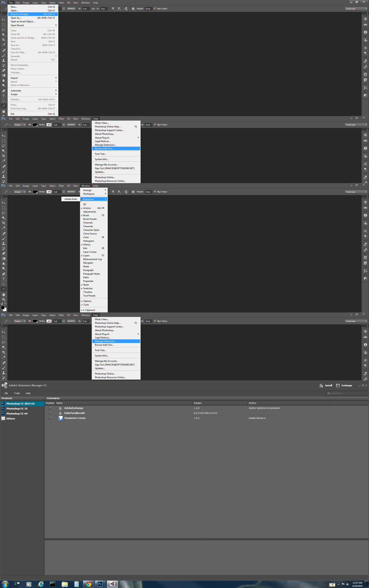Select the Hand tool
The image size is (369, 588).
click(4, 111)
